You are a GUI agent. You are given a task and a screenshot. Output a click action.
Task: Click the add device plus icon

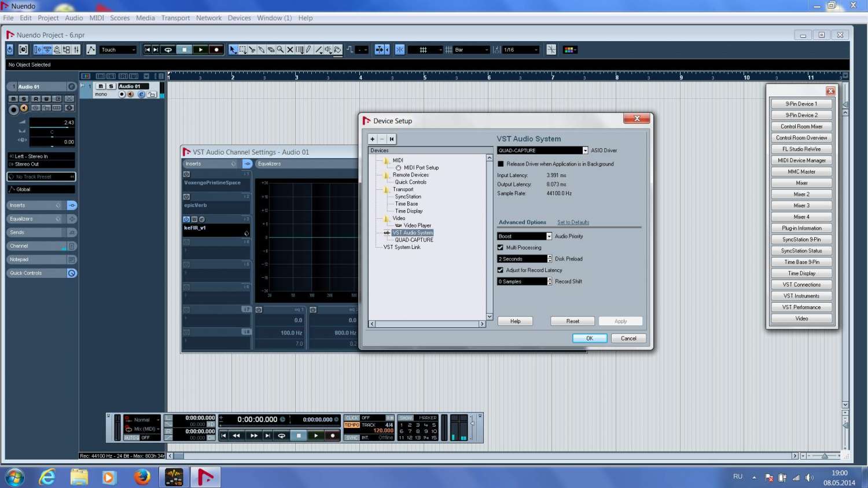click(373, 139)
